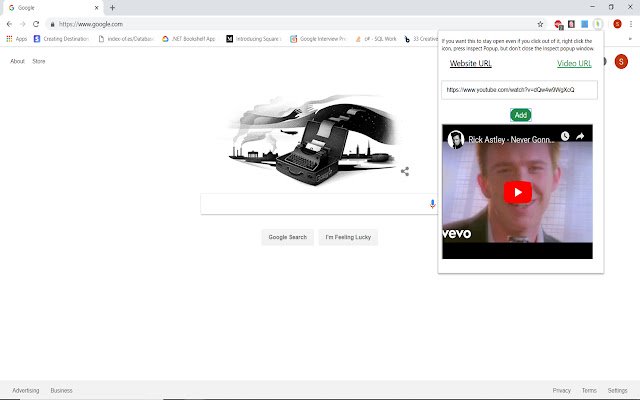
Task: Switch to Website URL tab in popup
Action: 470,63
